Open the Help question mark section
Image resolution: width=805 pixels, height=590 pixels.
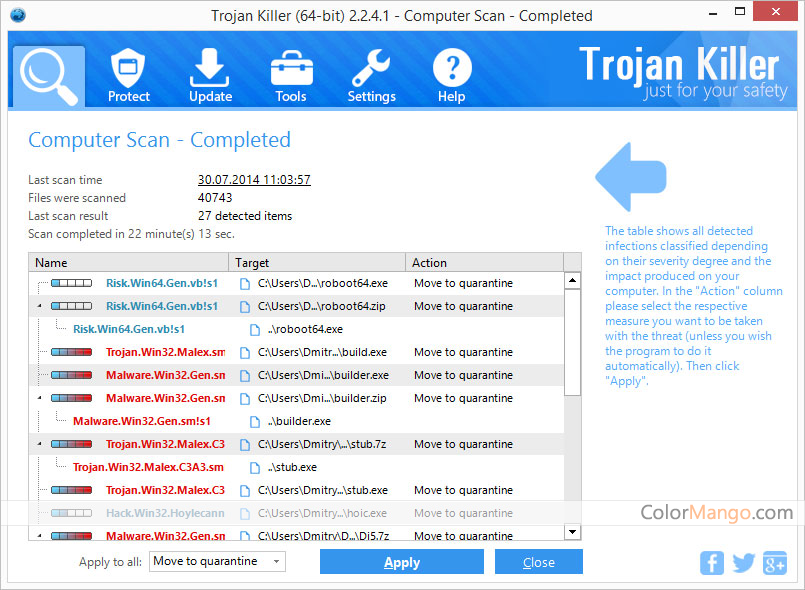(452, 75)
